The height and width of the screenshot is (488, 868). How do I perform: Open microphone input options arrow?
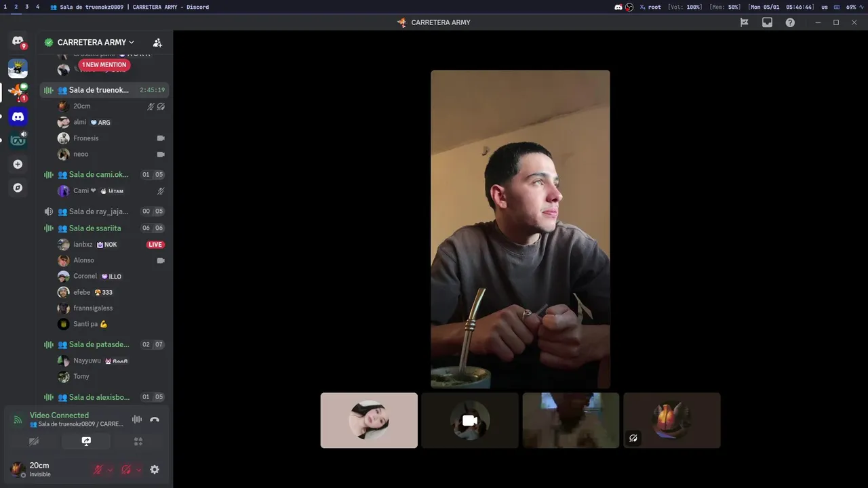tap(111, 470)
